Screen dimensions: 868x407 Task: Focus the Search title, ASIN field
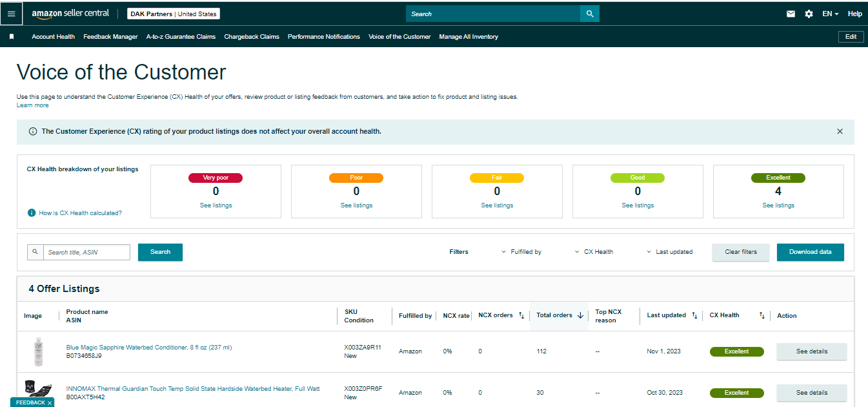86,252
